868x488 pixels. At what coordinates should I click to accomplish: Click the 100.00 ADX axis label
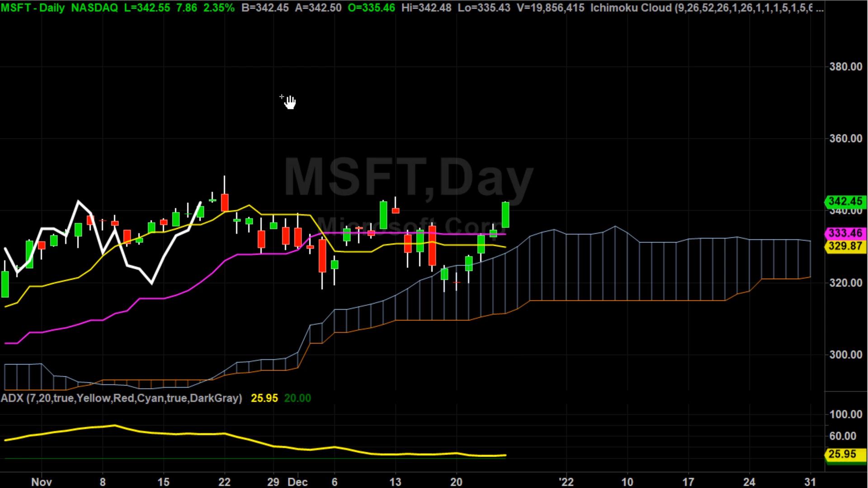[x=846, y=414]
